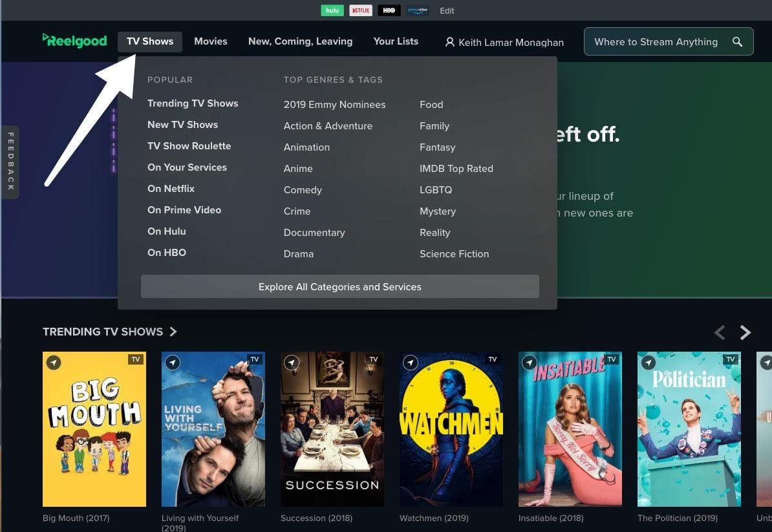Open Family genre
This screenshot has height=532, width=772.
pos(434,126)
